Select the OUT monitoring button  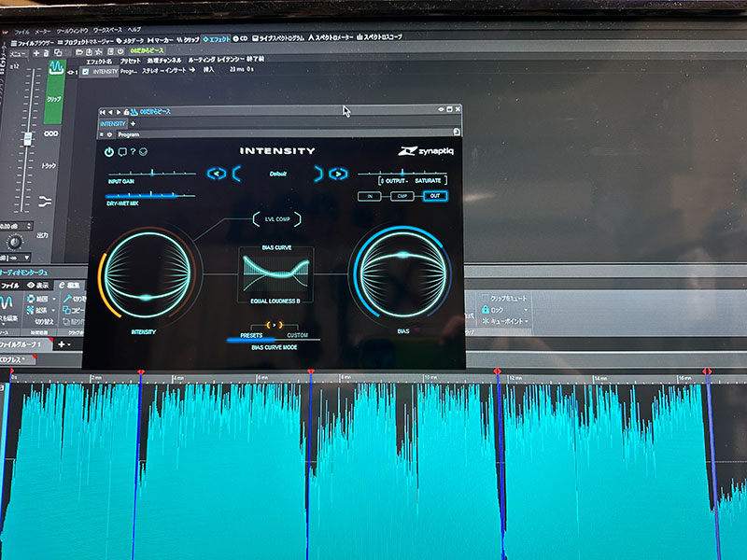[435, 196]
